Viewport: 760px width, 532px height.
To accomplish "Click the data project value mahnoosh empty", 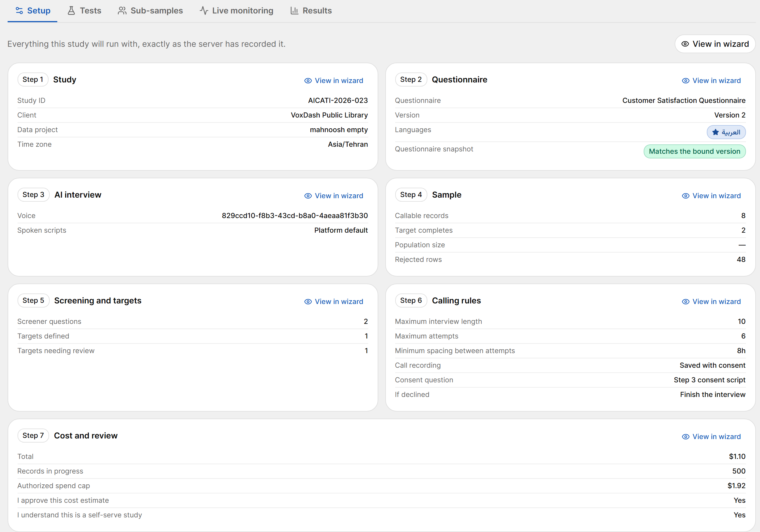I will tap(339, 130).
